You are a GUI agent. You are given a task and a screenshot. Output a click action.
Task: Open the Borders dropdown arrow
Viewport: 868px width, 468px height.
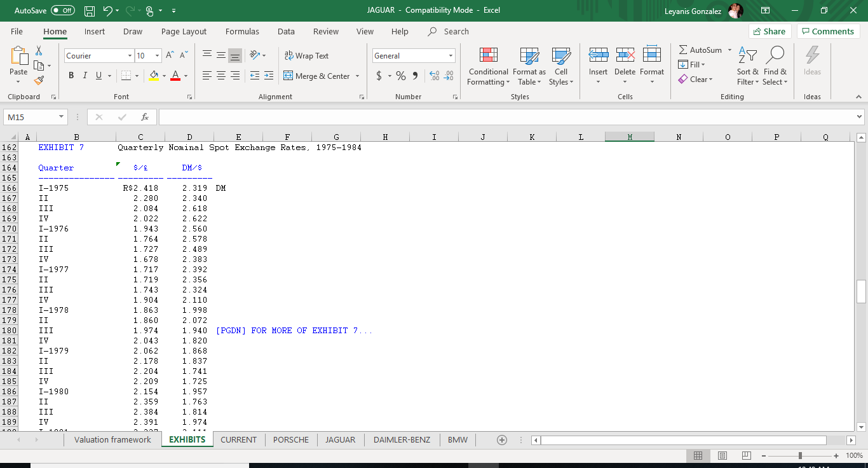[137, 76]
